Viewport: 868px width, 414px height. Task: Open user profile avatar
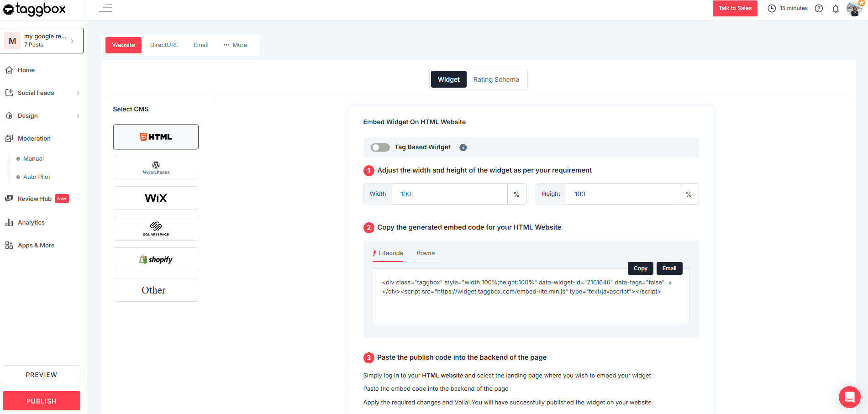pyautogui.click(x=854, y=9)
